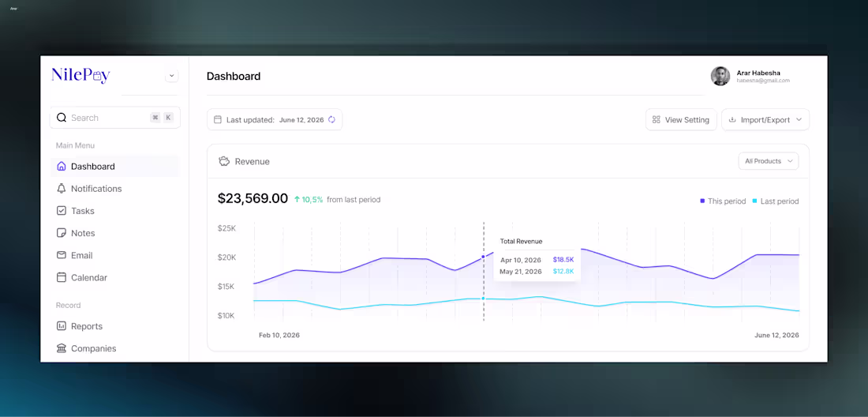Viewport: 868px width, 417px height.
Task: Go to Tasks in the sidebar
Action: (x=115, y=211)
